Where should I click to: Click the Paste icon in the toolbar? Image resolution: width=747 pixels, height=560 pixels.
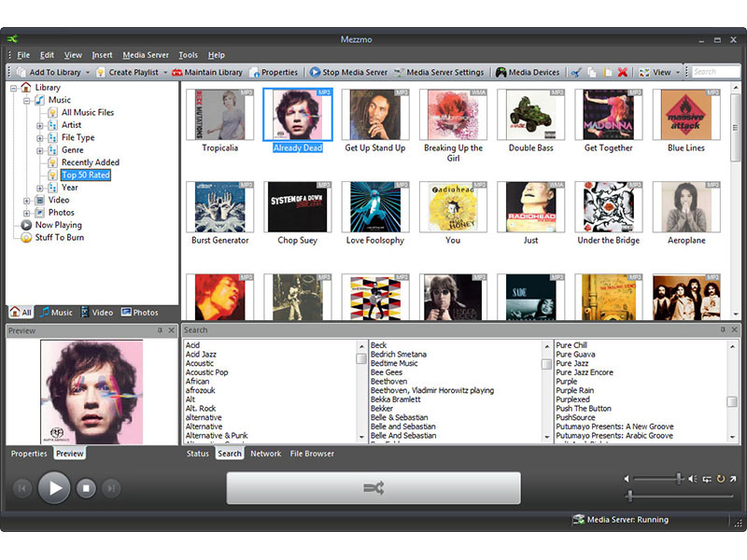click(x=608, y=73)
